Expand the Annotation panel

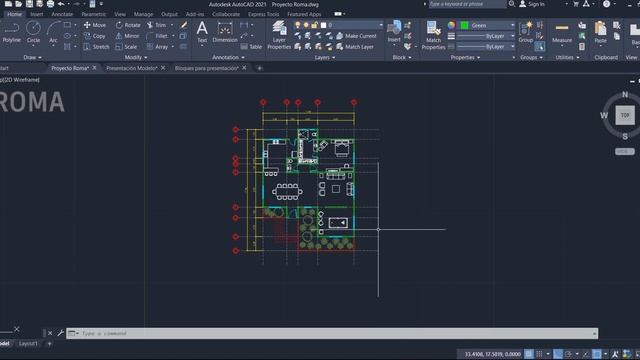[x=228, y=58]
